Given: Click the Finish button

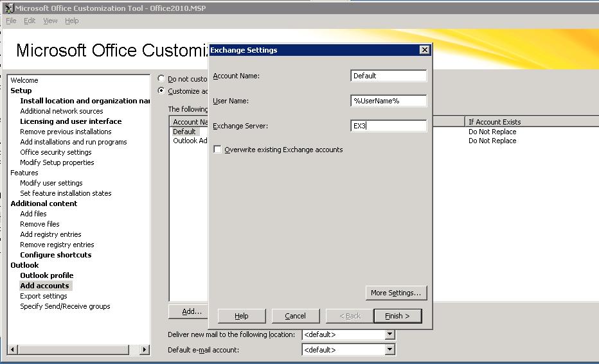Looking at the screenshot, I should pos(398,316).
